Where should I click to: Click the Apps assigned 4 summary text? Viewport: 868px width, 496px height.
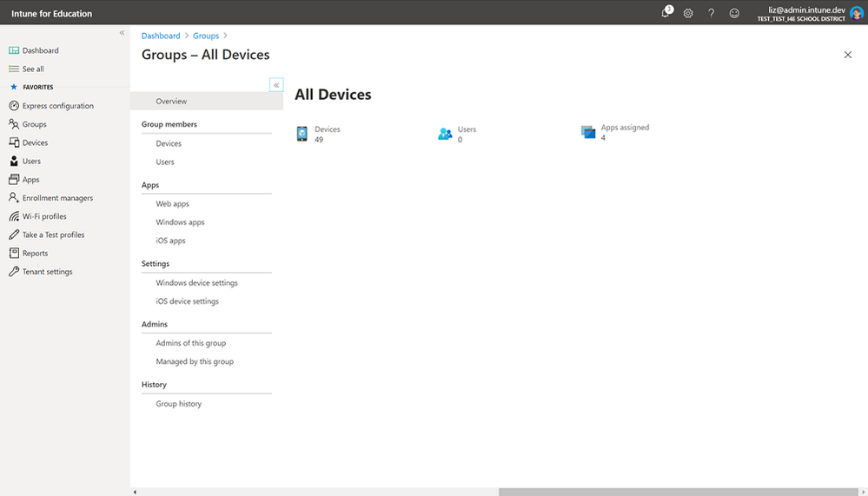[625, 132]
